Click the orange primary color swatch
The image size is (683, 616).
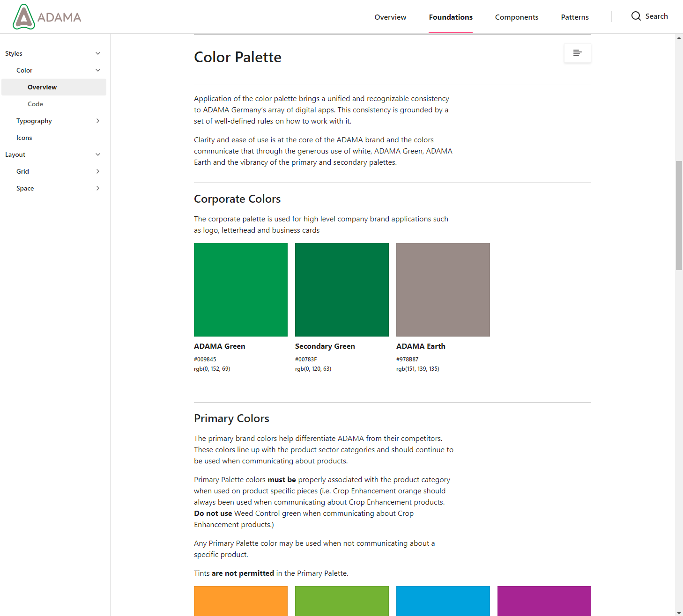coord(241,601)
